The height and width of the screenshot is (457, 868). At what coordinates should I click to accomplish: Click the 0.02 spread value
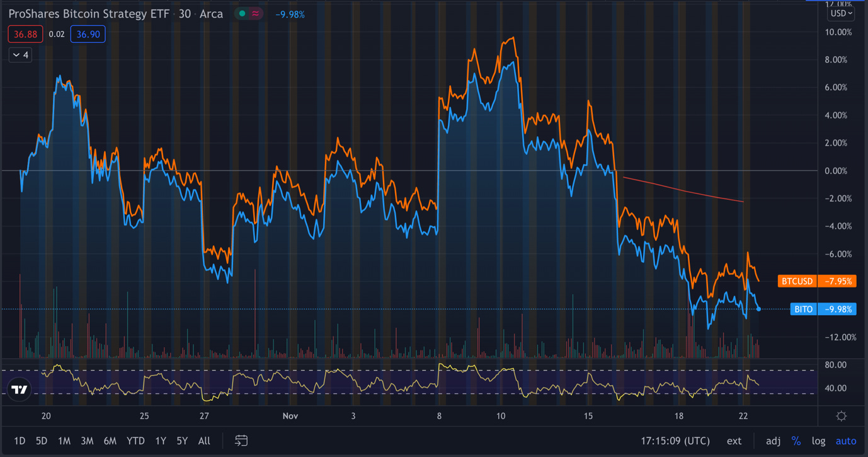57,34
